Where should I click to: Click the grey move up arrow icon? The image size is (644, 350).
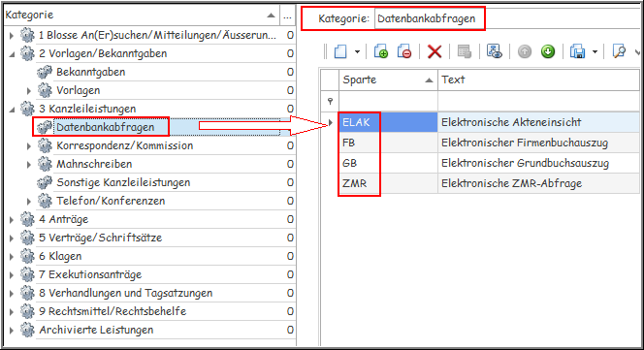click(x=525, y=51)
